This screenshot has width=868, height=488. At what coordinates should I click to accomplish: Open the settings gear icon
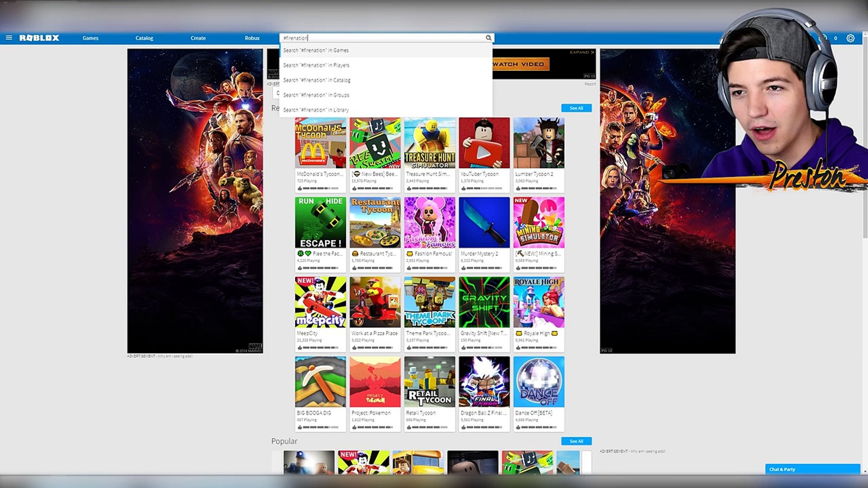pyautogui.click(x=850, y=38)
